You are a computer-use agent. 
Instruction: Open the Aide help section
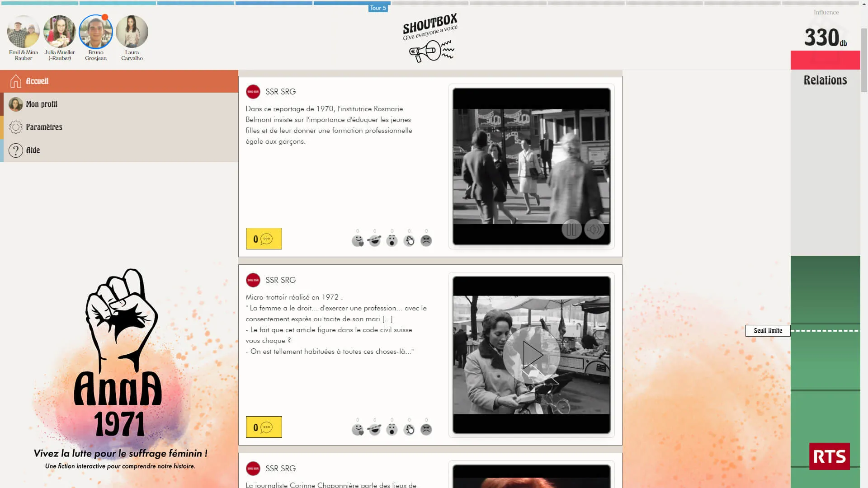pos(15,150)
